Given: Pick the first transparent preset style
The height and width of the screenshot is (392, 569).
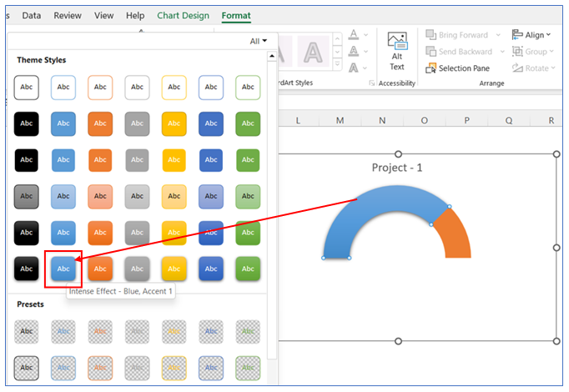Looking at the screenshot, I should pos(27,332).
